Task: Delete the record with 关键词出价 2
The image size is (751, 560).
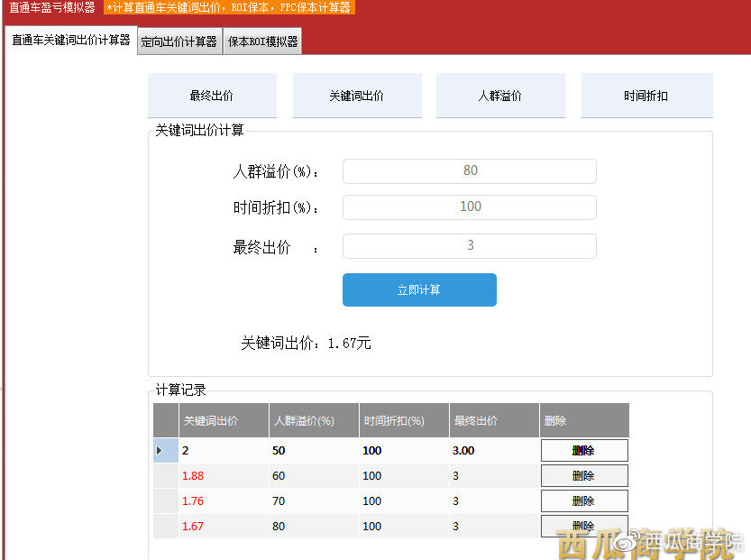Action: tap(582, 449)
